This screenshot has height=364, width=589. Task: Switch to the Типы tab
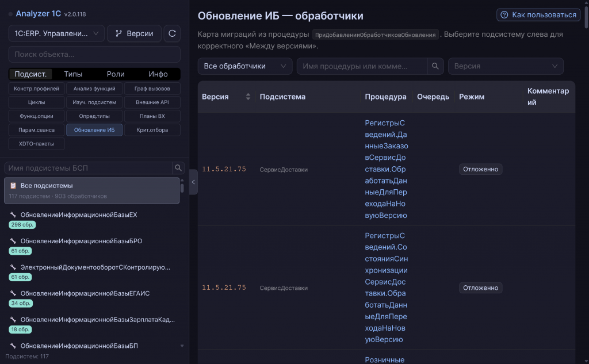73,74
